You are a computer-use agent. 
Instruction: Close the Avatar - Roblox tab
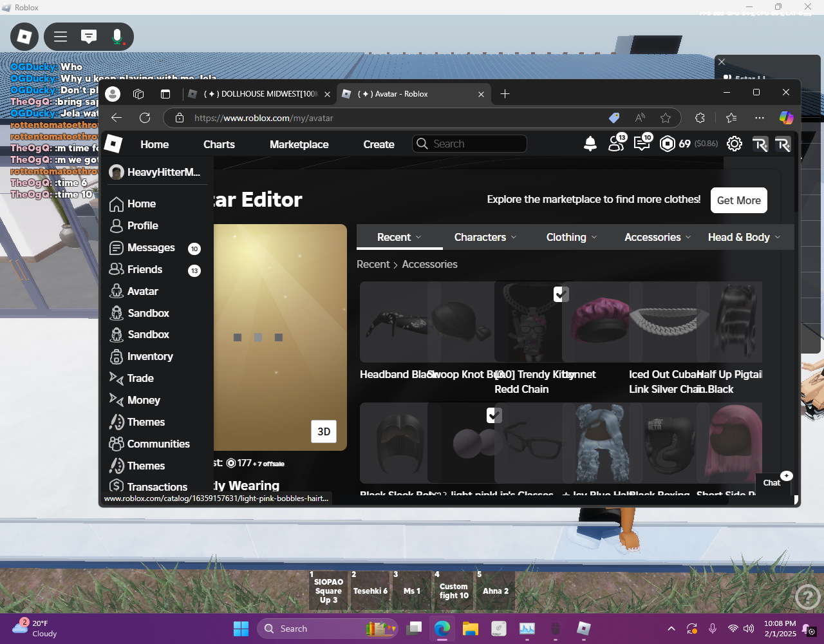(x=481, y=94)
